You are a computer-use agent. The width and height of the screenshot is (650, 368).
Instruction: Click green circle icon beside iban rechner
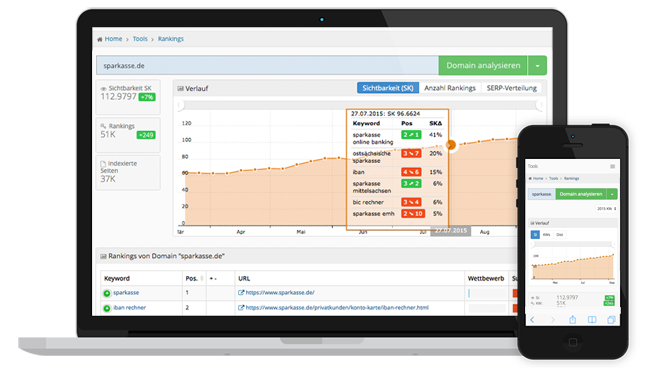107,308
